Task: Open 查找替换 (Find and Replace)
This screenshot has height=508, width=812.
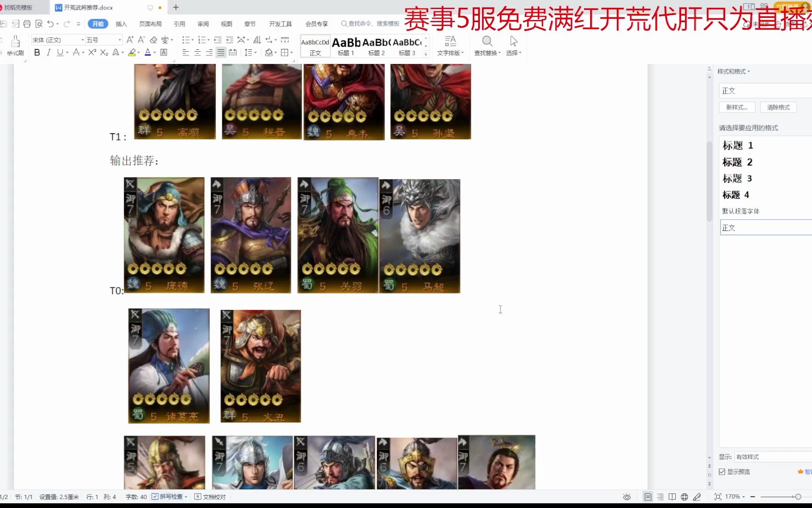Action: (x=487, y=46)
